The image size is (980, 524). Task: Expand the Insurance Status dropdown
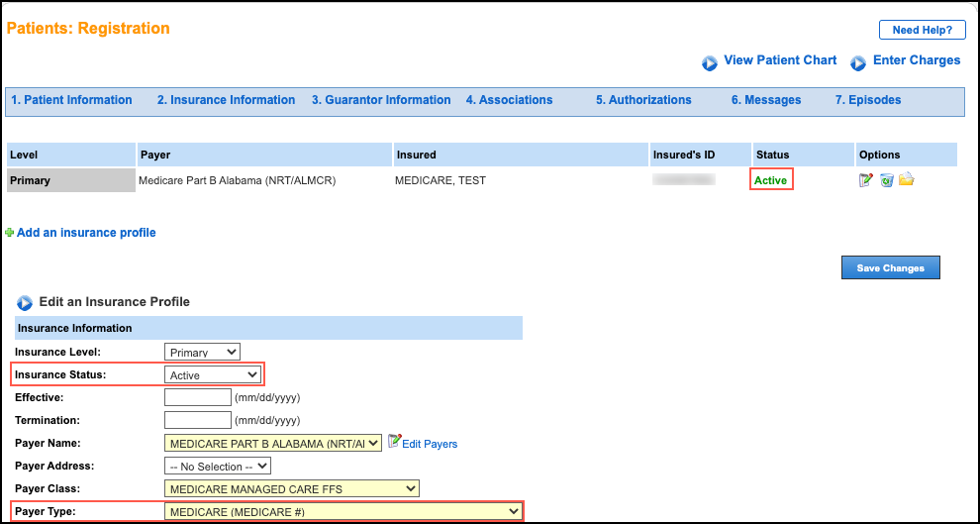click(x=213, y=375)
